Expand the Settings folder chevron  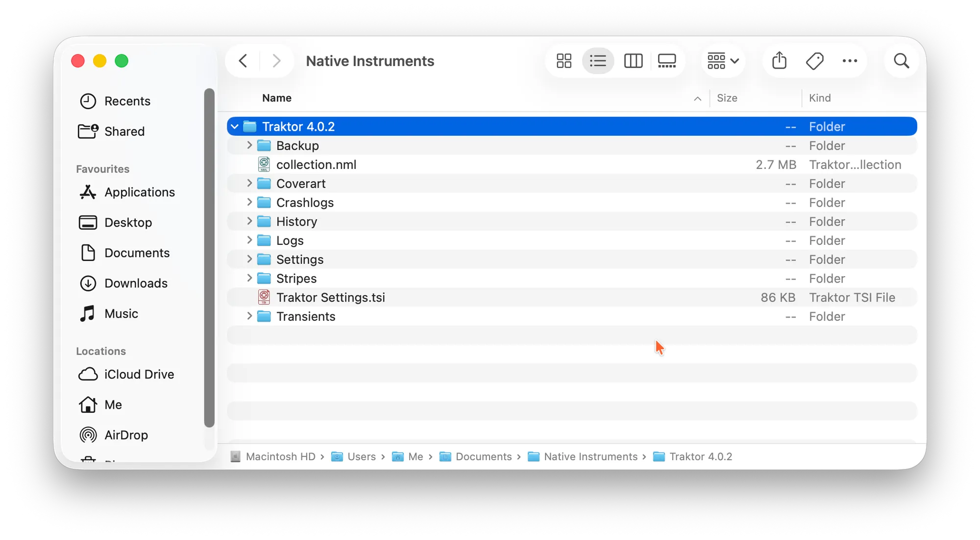tap(249, 259)
